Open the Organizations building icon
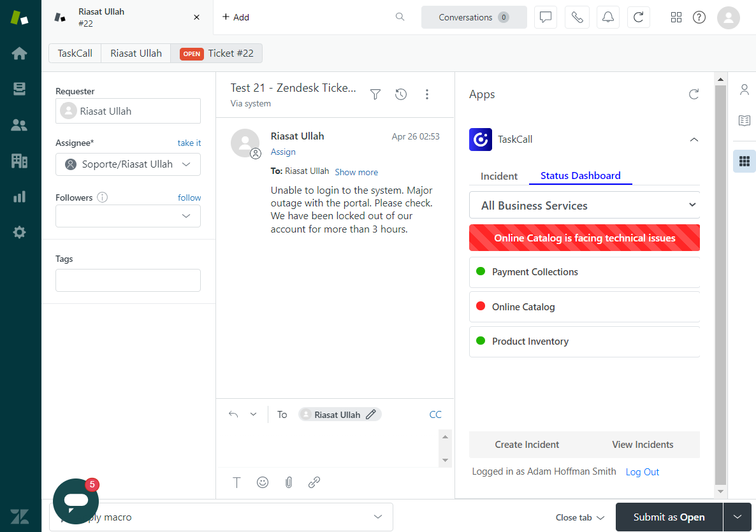This screenshot has width=756, height=532. (19, 161)
